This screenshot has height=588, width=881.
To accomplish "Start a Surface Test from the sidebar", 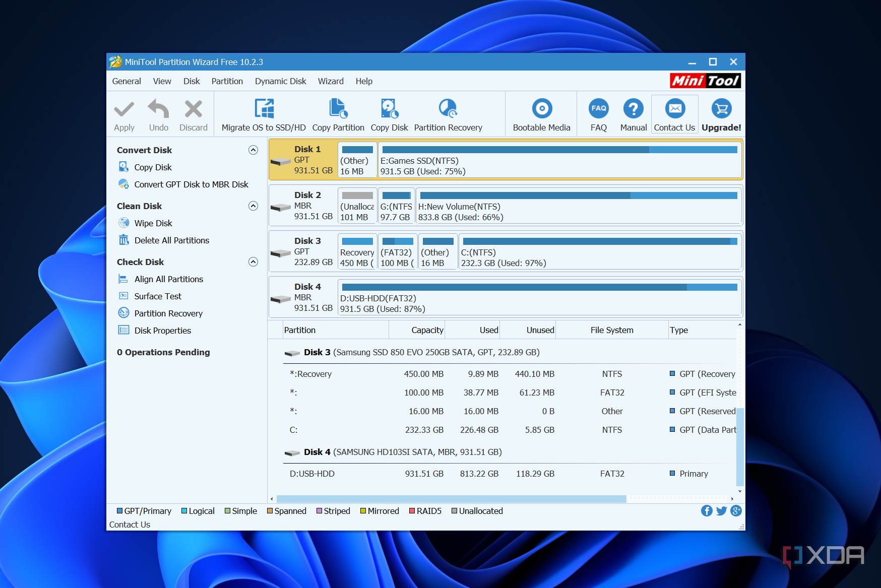I will point(157,296).
